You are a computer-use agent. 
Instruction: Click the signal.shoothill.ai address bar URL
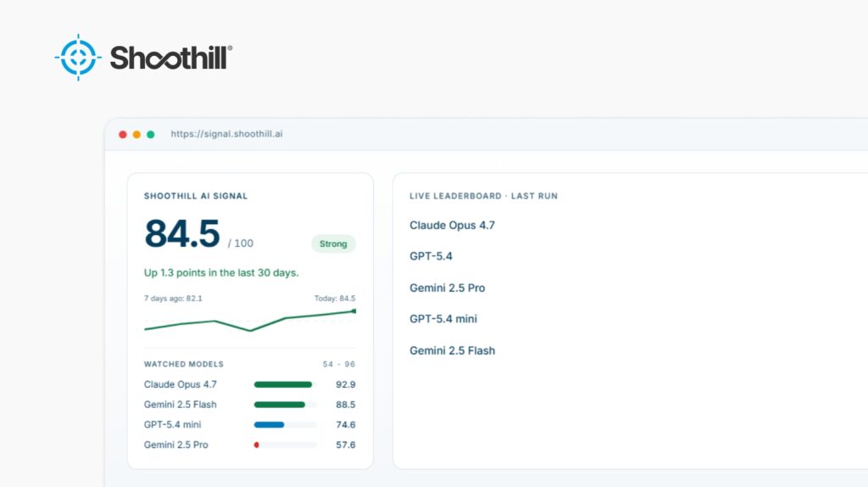tap(226, 134)
